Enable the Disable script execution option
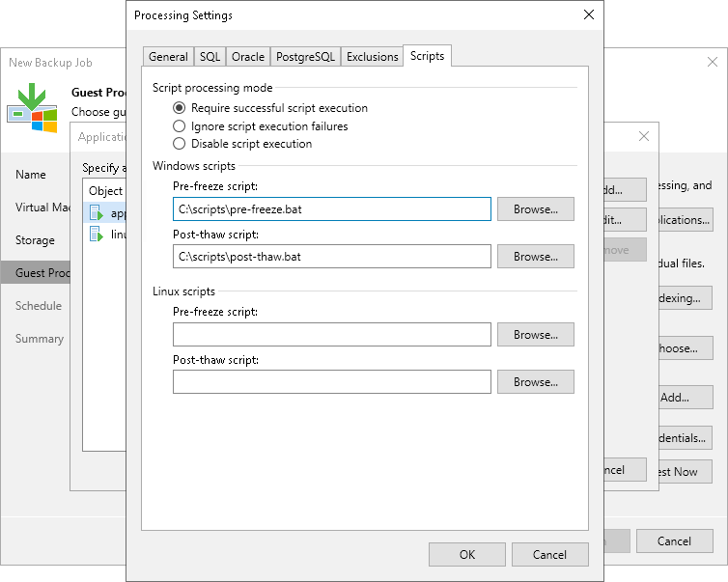Viewport: 728px width, 582px height. tap(179, 144)
